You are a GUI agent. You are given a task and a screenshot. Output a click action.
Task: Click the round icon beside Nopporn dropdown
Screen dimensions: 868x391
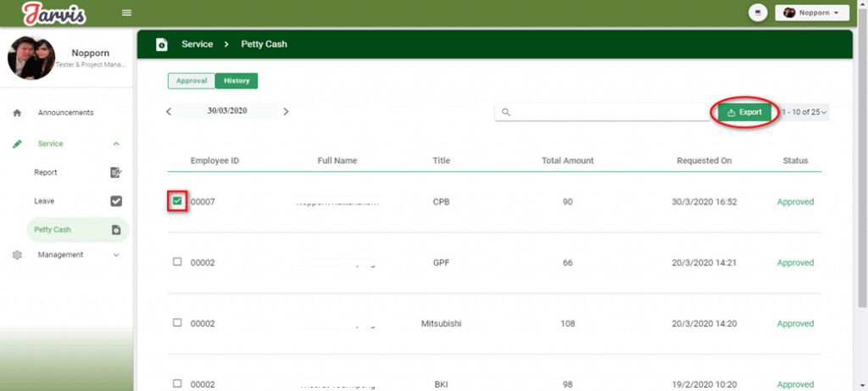[x=757, y=13]
